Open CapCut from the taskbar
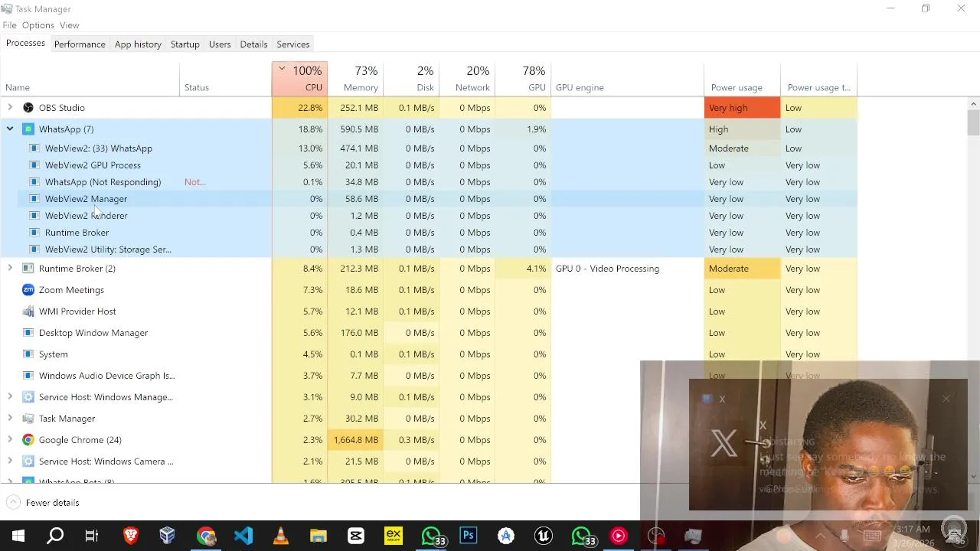 pyautogui.click(x=355, y=536)
